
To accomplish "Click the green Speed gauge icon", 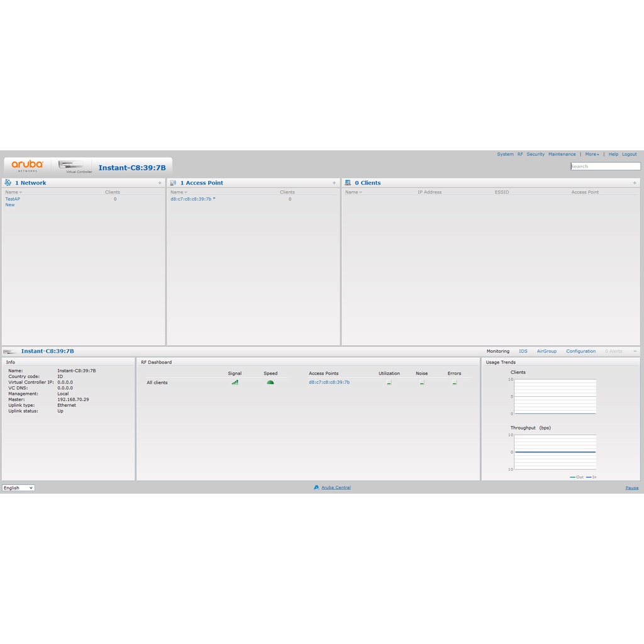I will pos(270,382).
